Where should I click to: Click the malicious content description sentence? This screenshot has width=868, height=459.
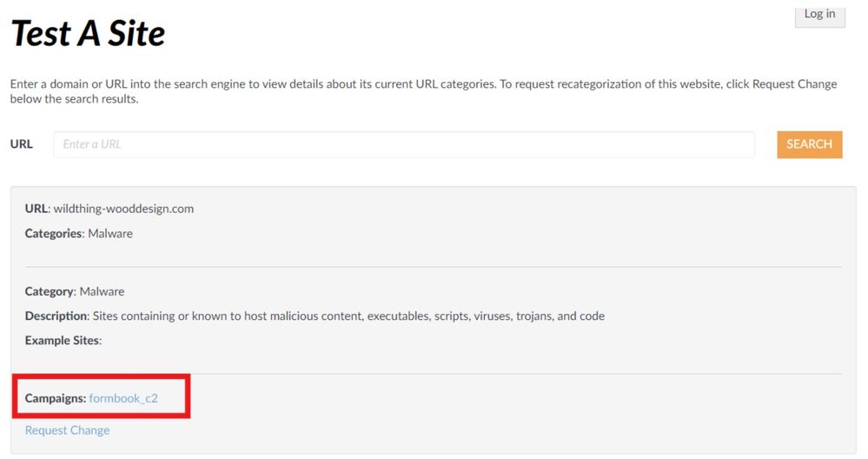tap(348, 316)
